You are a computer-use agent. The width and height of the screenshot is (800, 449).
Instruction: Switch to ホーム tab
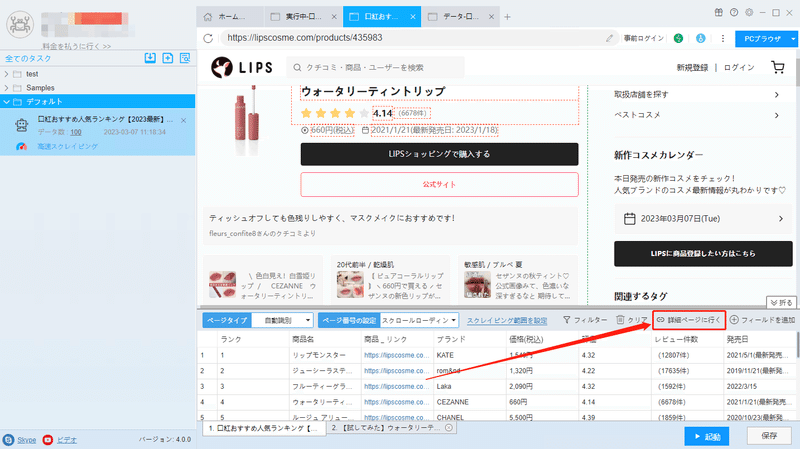click(x=231, y=17)
